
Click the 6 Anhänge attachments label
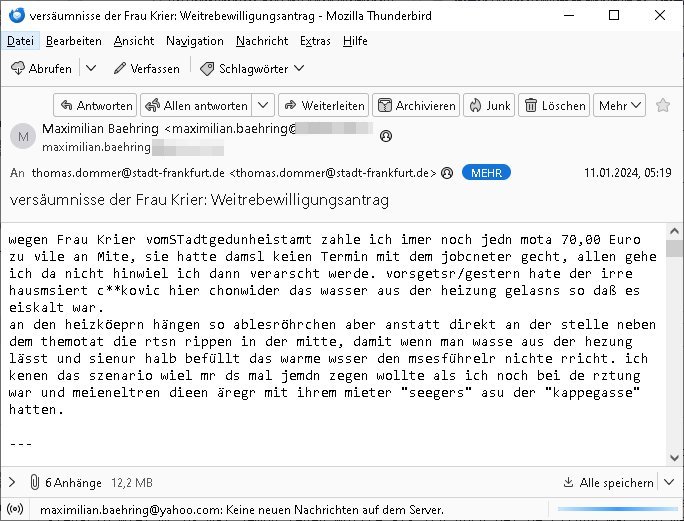[x=73, y=483]
